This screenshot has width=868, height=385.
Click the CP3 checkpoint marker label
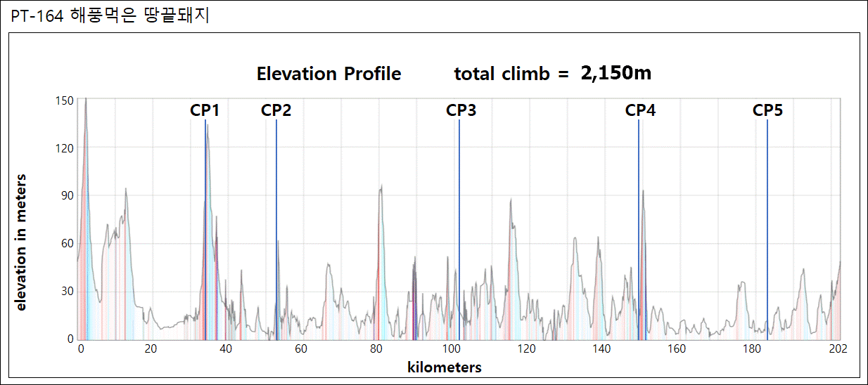click(x=461, y=110)
